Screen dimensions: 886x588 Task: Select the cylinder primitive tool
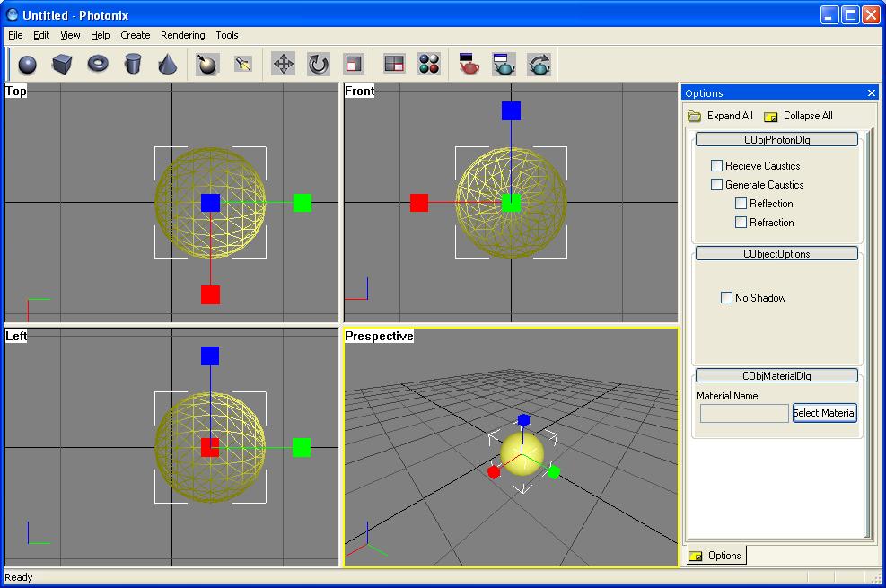[133, 65]
